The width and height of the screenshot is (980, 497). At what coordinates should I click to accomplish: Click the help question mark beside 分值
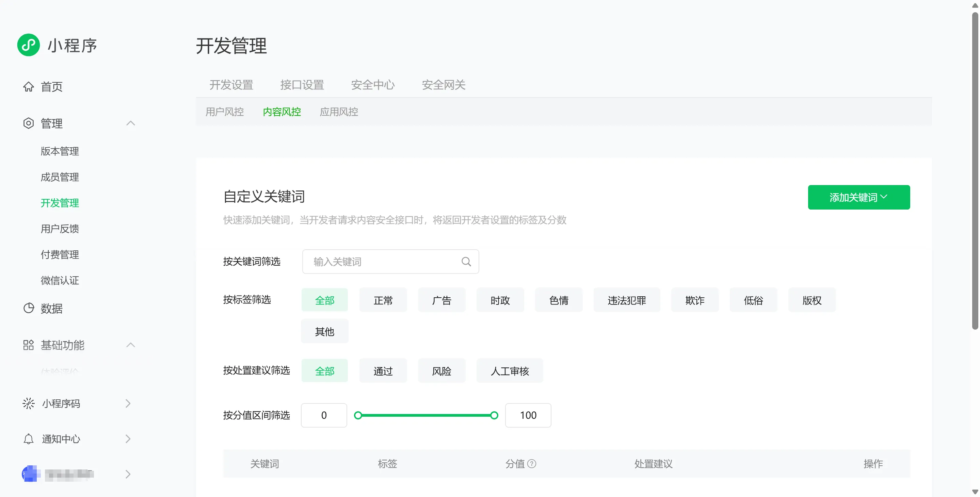click(532, 464)
